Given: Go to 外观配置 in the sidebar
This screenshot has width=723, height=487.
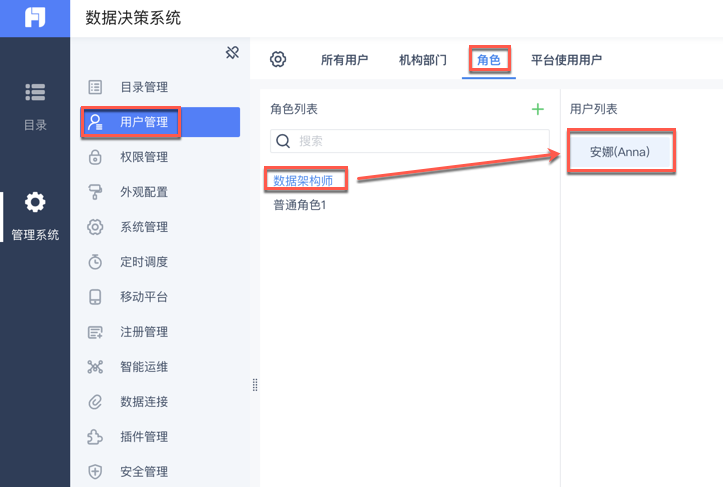Looking at the screenshot, I should coord(143,192).
